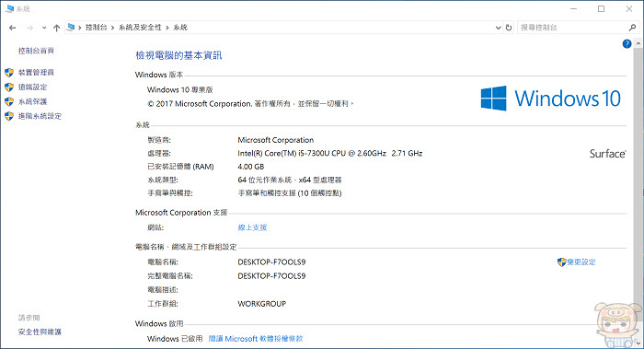The width and height of the screenshot is (644, 349).
Task: Open the recent locations dropdown arrow
Action: [44, 28]
